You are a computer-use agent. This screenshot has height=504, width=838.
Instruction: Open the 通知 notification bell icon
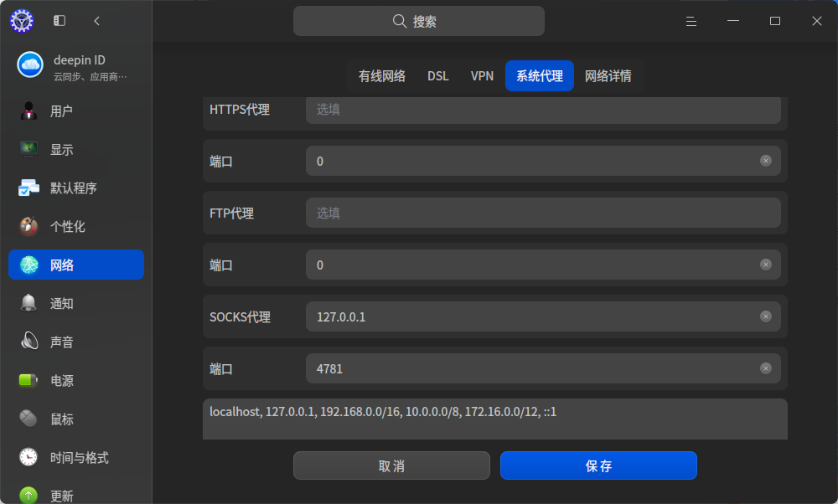[x=28, y=303]
